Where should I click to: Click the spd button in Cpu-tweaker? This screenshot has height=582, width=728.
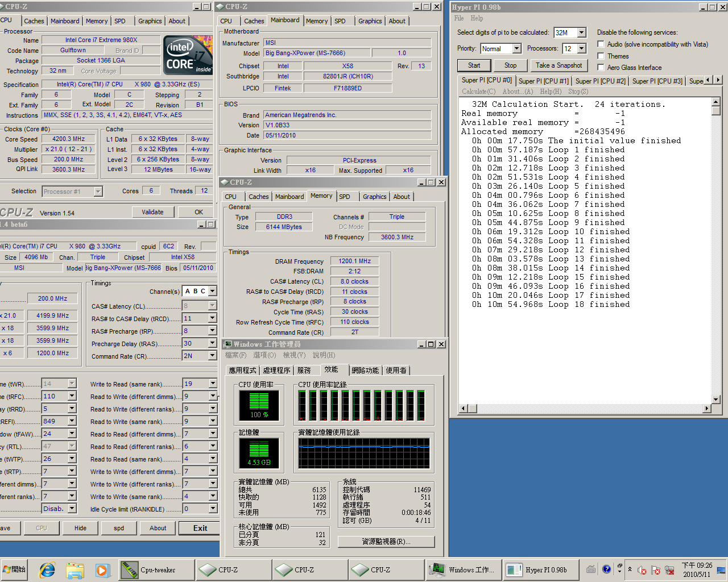(119, 528)
